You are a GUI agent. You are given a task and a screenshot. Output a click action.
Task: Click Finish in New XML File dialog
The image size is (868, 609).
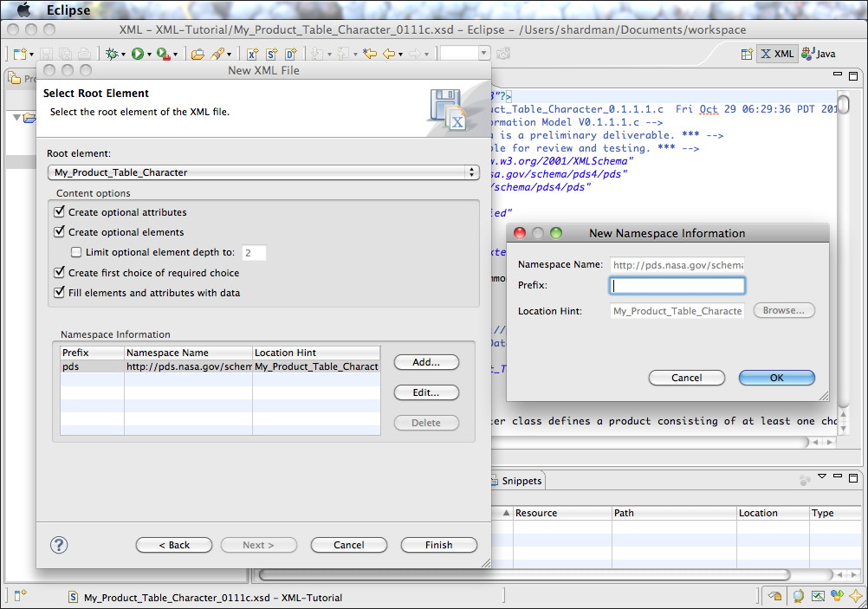[439, 545]
